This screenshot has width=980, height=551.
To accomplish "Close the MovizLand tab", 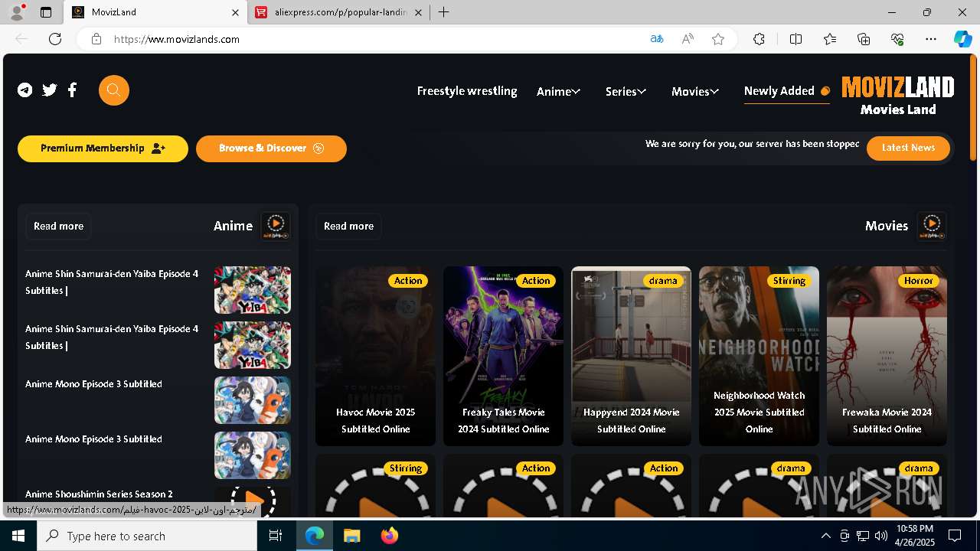I will (236, 12).
